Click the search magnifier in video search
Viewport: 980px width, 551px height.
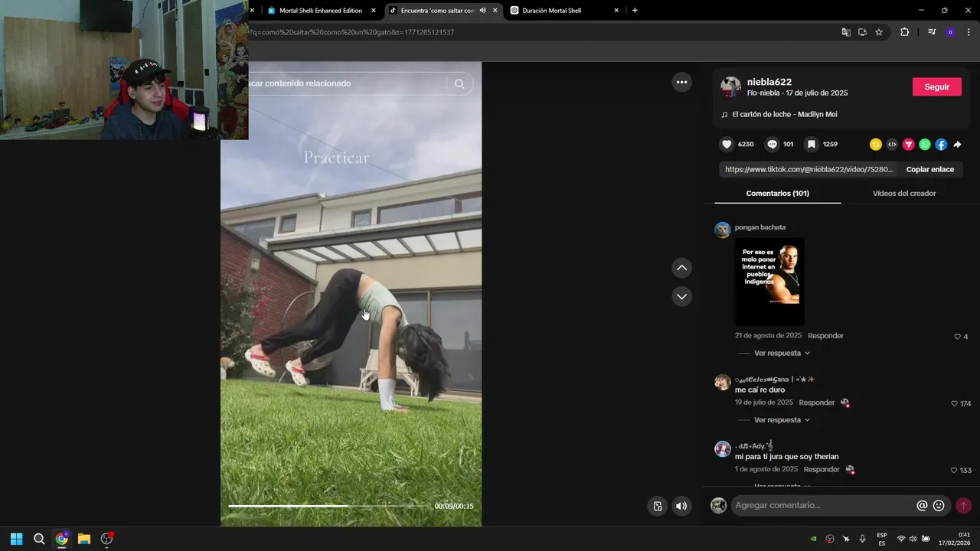tap(459, 84)
